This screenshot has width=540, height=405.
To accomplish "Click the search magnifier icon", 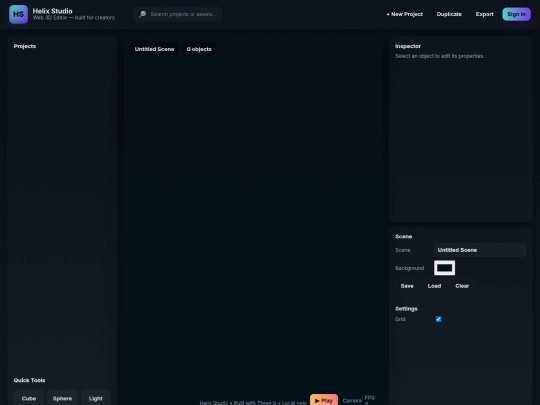I will pos(142,14).
